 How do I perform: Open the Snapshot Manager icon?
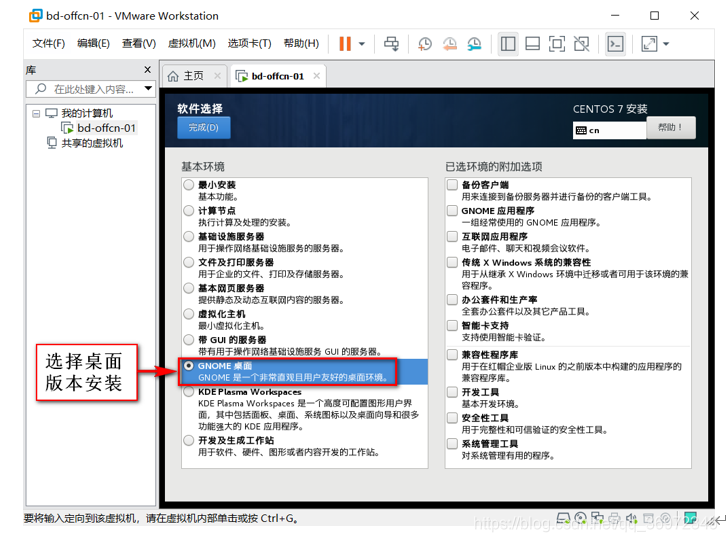point(474,44)
